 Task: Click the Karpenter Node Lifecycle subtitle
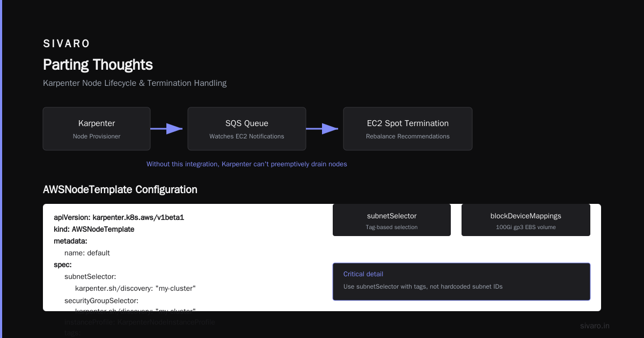135,83
